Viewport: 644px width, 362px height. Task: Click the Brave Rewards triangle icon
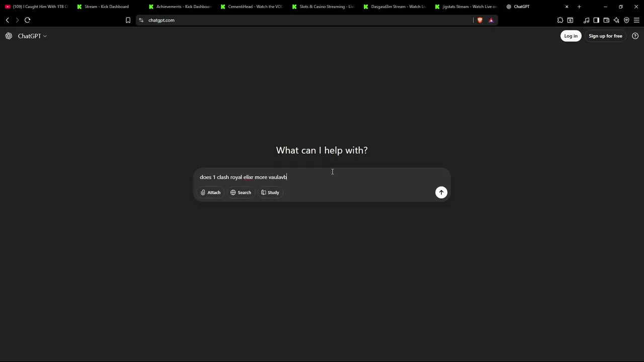pyautogui.click(x=491, y=20)
